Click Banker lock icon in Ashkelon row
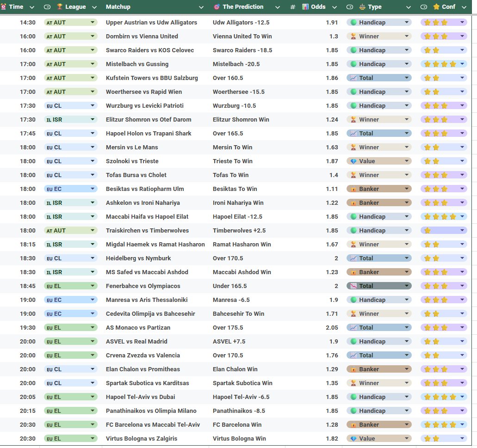Image resolution: width=477 pixels, height=448 pixels. tap(353, 203)
